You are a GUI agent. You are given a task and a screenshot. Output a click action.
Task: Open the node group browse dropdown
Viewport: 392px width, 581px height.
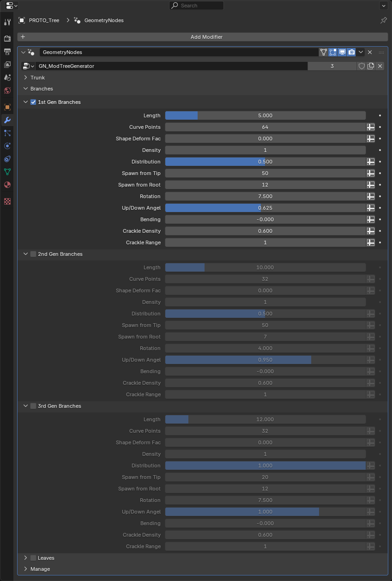[28, 66]
